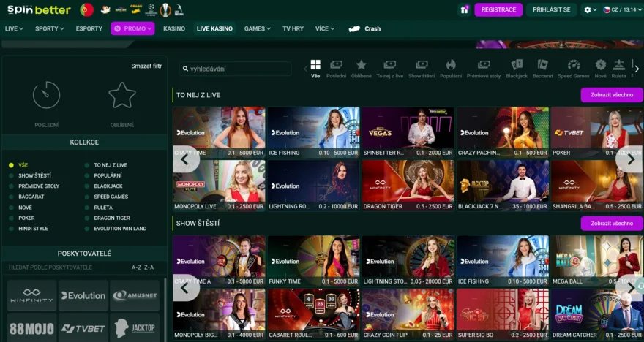Click Zobrazit všechno for Show štěstí

pyautogui.click(x=612, y=224)
